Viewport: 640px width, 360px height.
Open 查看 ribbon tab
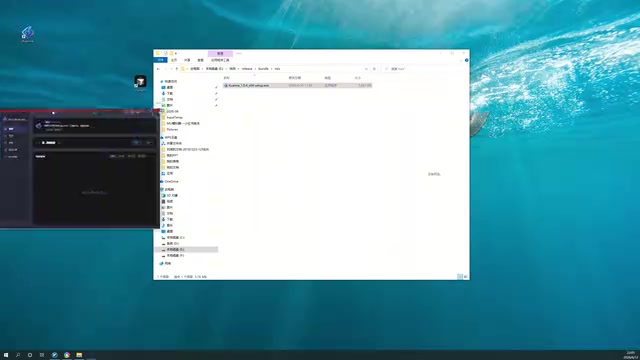[x=200, y=60]
